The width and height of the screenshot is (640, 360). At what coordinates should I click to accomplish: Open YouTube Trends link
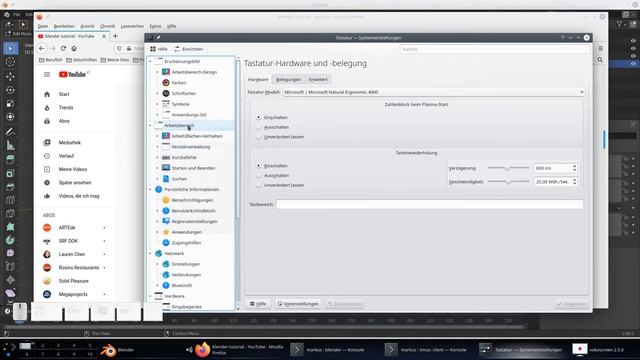pyautogui.click(x=66, y=108)
